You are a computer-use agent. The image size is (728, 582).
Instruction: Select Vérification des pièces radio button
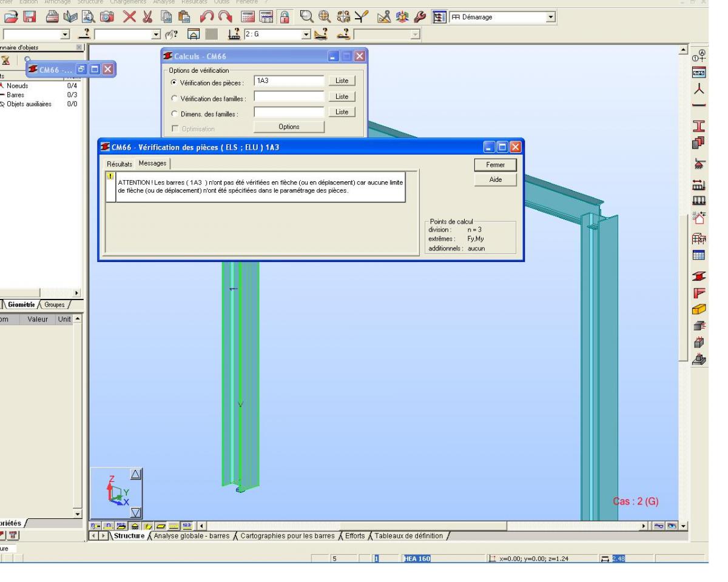[175, 82]
